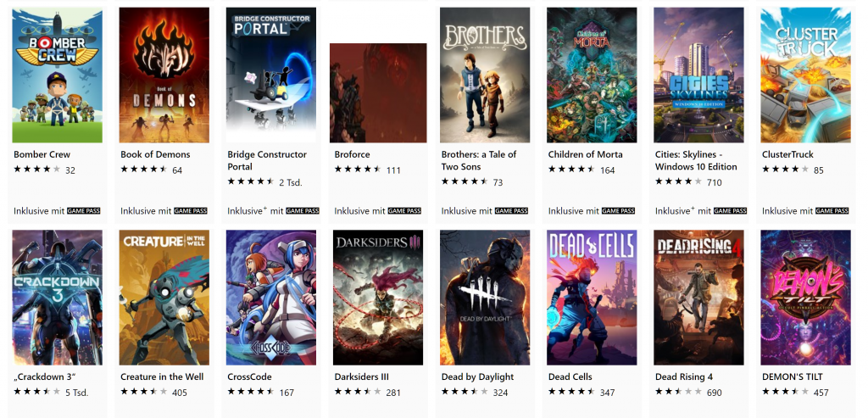Select the Bridge Constructor Portal cover
Image resolution: width=868 pixels, height=418 pixels.
click(x=271, y=75)
